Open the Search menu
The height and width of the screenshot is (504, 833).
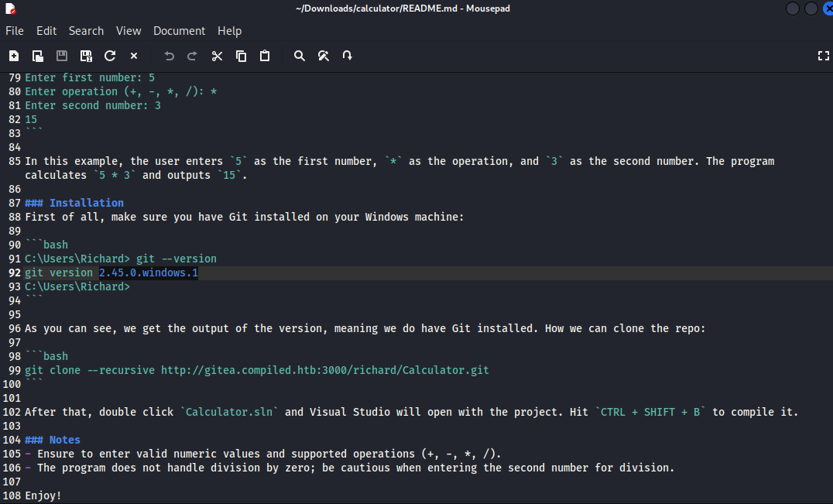86,31
